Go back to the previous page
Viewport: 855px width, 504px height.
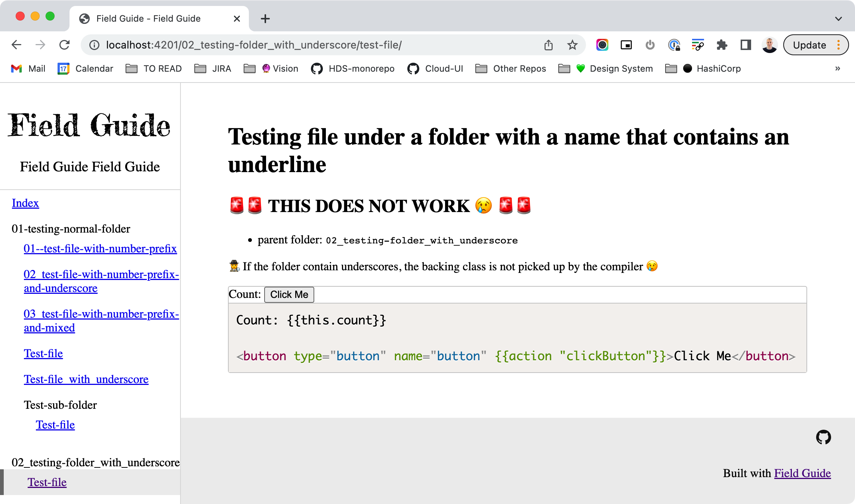pyautogui.click(x=16, y=45)
